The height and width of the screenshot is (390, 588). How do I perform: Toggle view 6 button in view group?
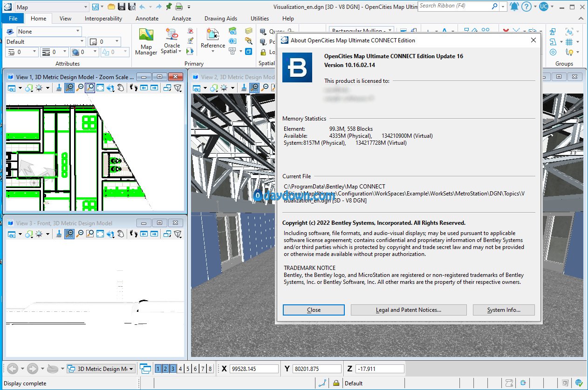pyautogui.click(x=195, y=369)
